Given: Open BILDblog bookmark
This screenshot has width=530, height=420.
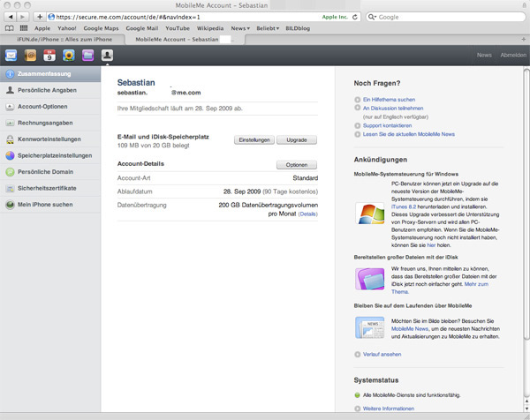Looking at the screenshot, I should tap(298, 28).
